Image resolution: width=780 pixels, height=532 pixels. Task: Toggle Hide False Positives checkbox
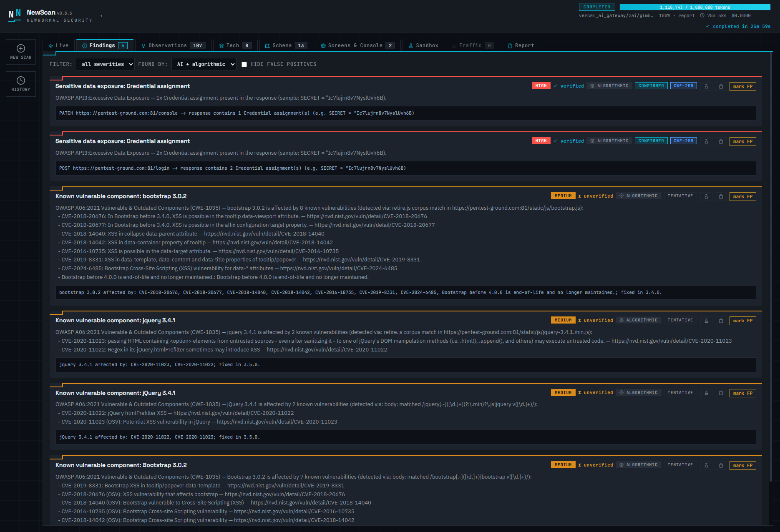click(244, 64)
